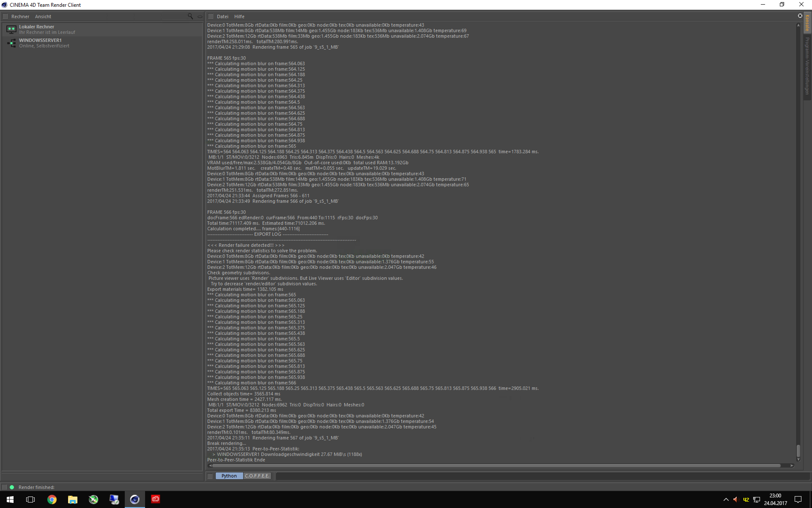
Task: Switch to Programm-Voreinstellungen side tab
Action: click(x=807, y=66)
